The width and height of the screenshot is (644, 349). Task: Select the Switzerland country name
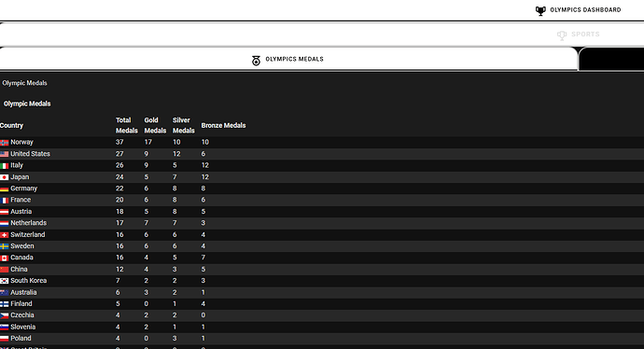coord(28,234)
